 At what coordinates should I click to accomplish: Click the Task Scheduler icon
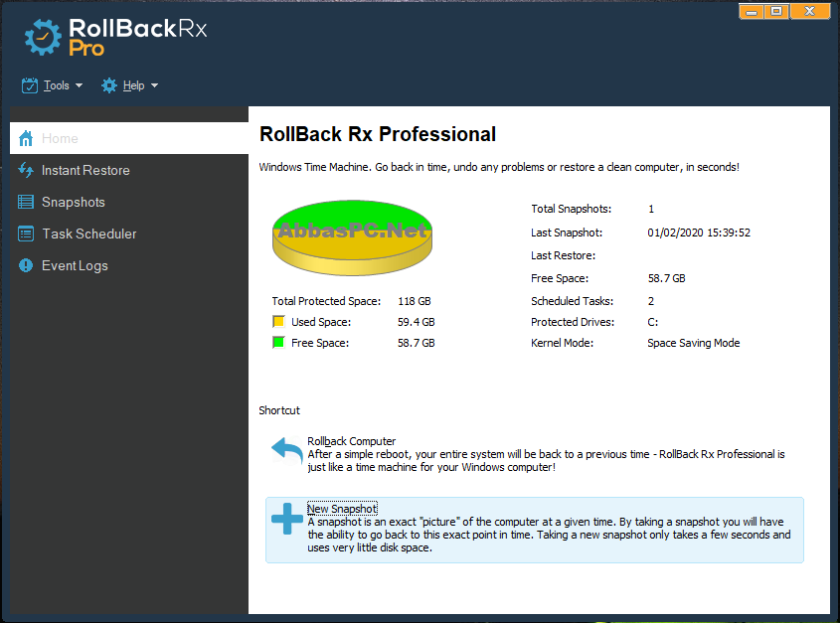[26, 234]
